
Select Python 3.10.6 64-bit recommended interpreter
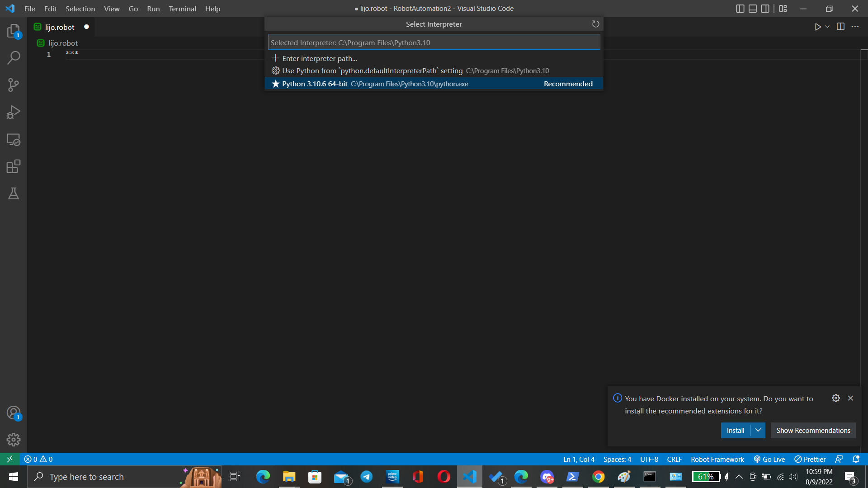pos(434,84)
